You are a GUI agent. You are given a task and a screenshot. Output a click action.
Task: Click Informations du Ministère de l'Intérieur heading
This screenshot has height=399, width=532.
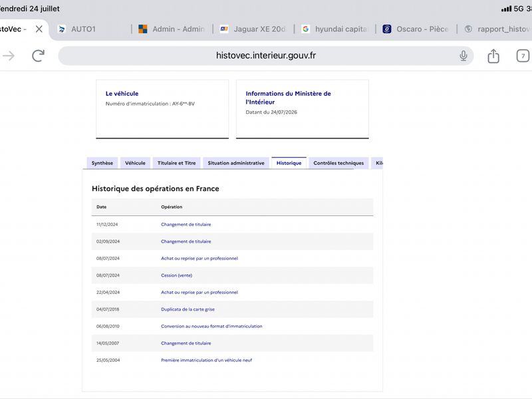click(288, 98)
